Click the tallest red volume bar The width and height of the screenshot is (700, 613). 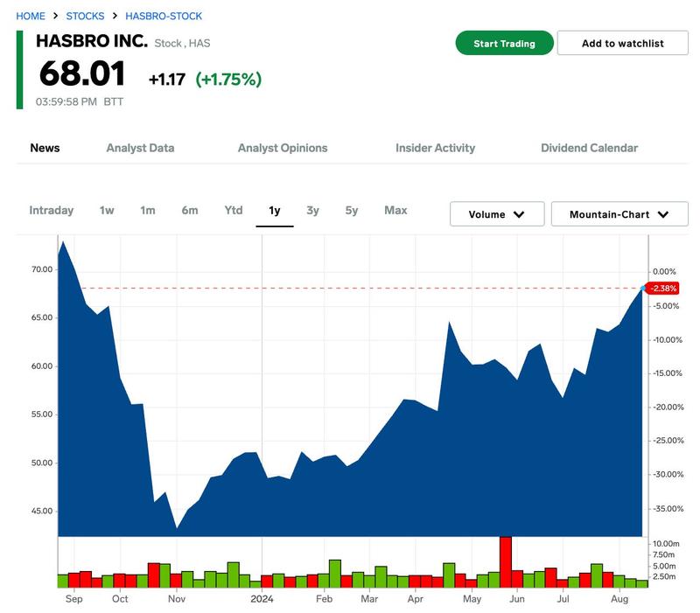[x=505, y=561]
